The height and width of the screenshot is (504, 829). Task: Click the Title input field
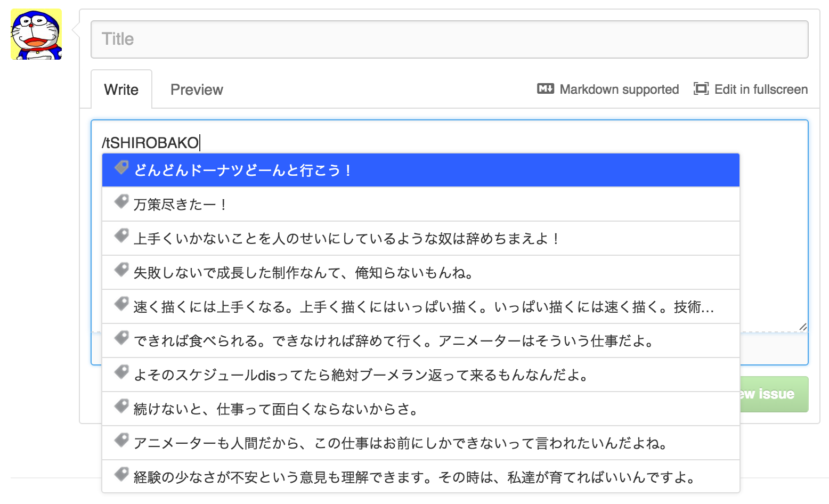449,39
